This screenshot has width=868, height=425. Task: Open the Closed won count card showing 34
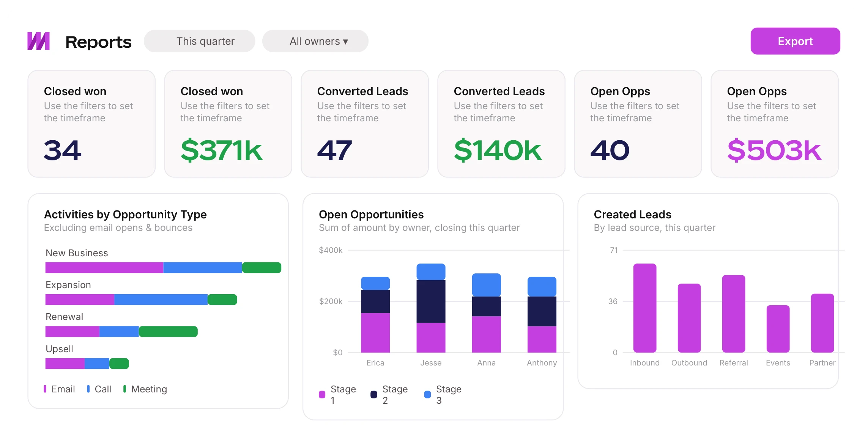point(91,124)
